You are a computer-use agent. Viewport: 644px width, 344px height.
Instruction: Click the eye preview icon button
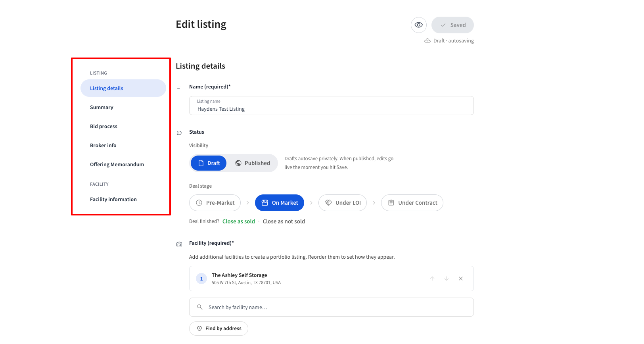click(x=419, y=25)
